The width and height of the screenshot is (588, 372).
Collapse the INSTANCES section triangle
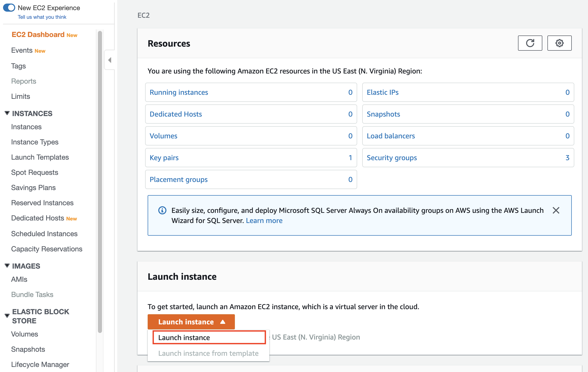[x=7, y=113]
